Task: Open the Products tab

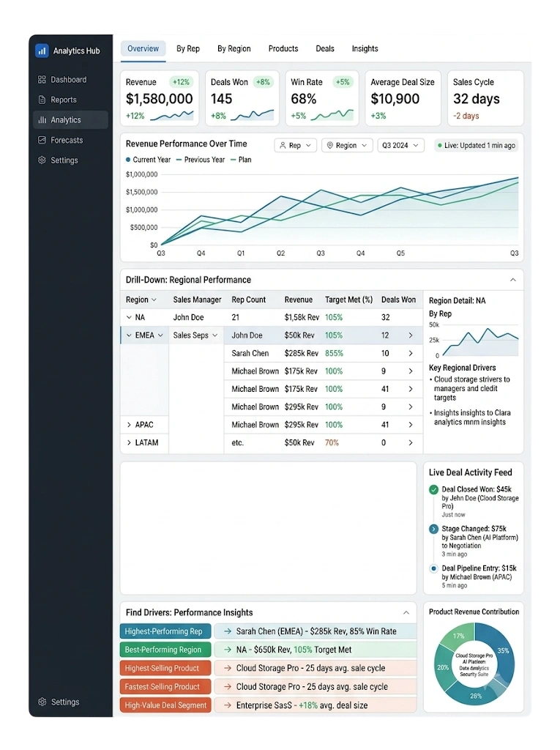Action: 283,49
